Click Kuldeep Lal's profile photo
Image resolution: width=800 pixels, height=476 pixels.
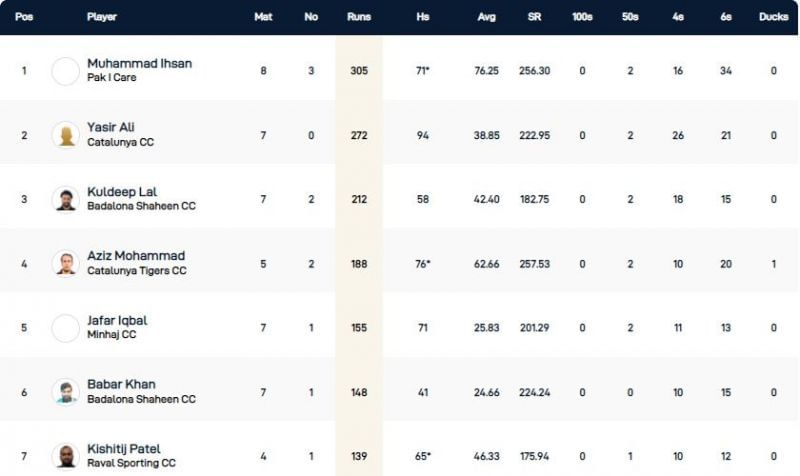tap(65, 199)
